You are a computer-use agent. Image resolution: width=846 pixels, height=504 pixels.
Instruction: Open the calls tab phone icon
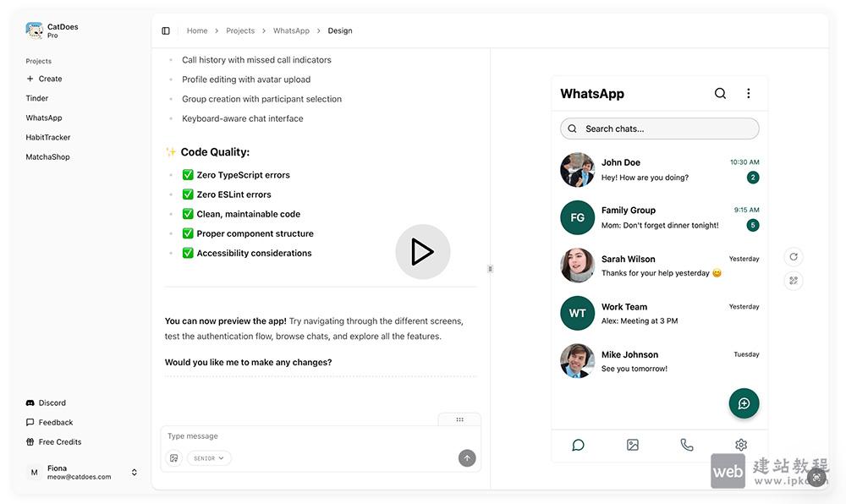coord(687,445)
